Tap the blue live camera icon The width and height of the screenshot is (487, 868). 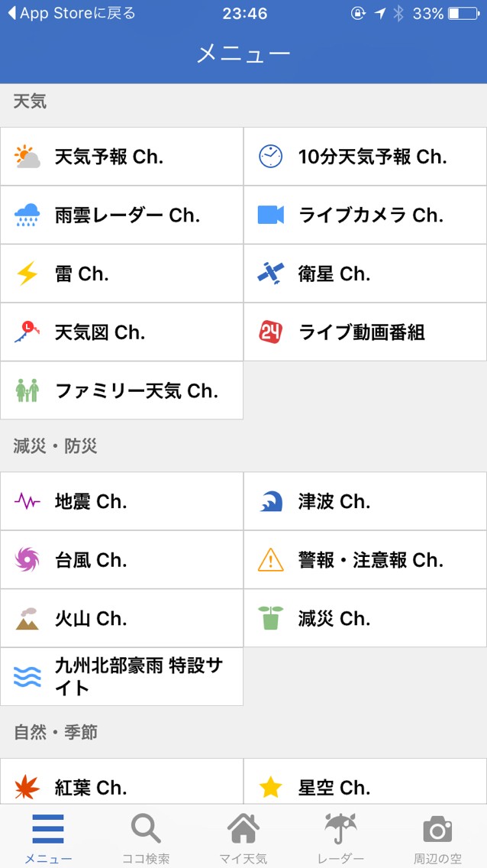pyautogui.click(x=270, y=215)
